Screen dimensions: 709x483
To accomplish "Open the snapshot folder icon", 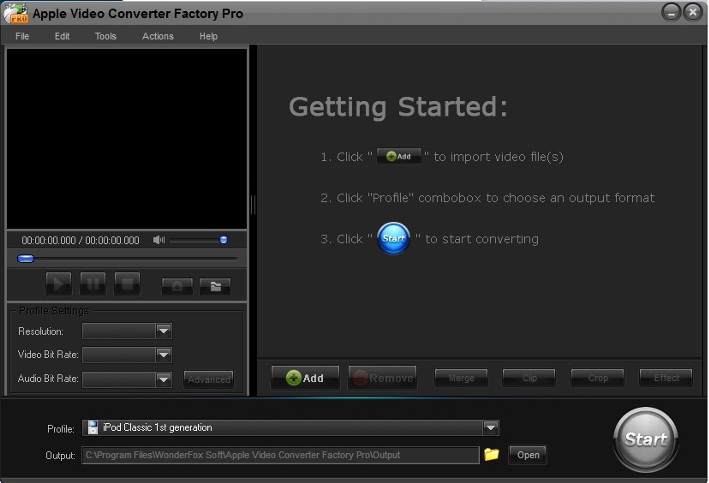I will 214,286.
